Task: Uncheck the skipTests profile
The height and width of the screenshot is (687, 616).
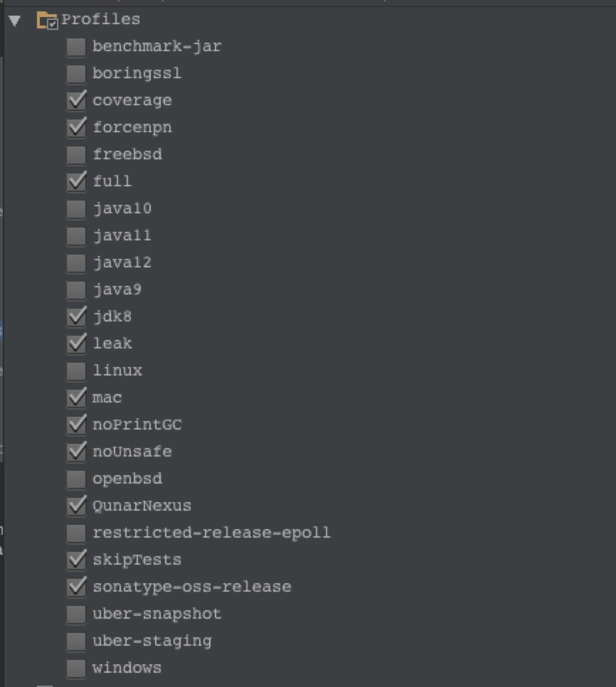Action: (76, 561)
